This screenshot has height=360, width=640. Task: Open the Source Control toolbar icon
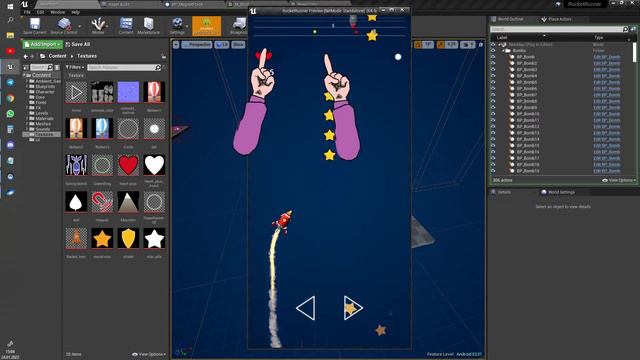coord(64,25)
